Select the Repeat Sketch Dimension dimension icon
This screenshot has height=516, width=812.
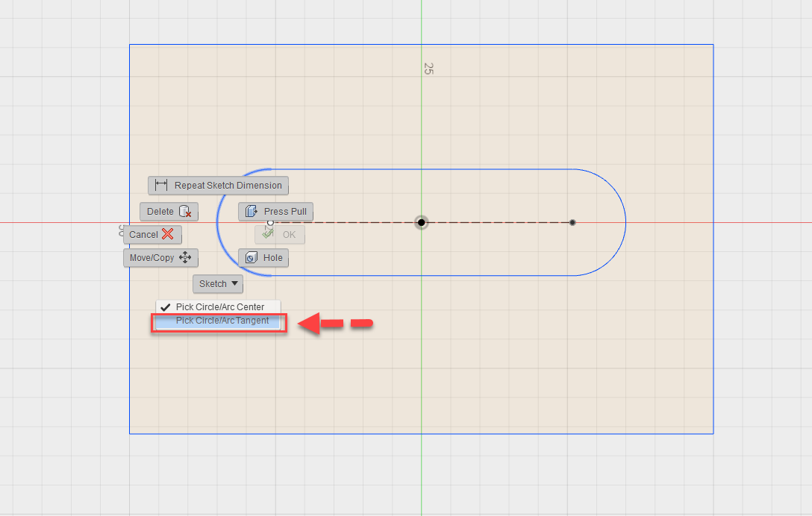162,185
